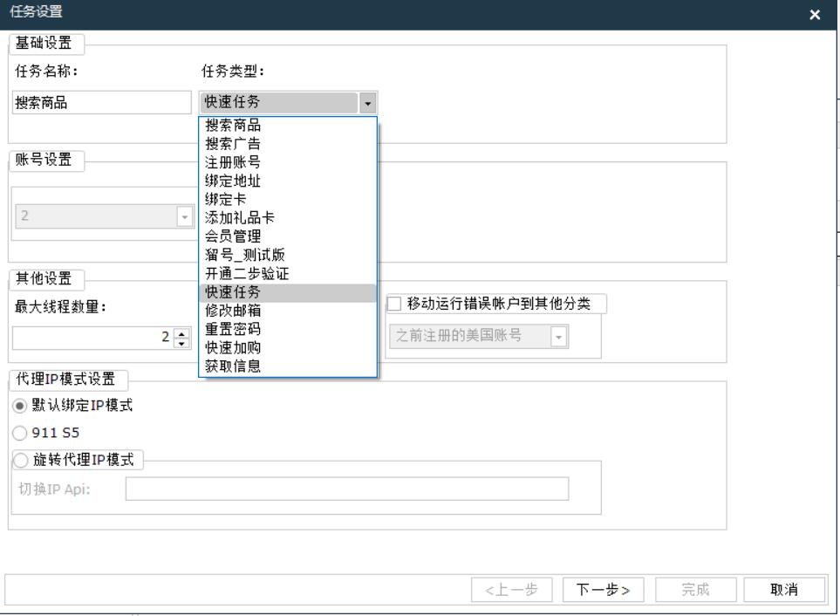Collapse the '任务类型' dropdown arrow
The width and height of the screenshot is (840, 616).
(368, 103)
